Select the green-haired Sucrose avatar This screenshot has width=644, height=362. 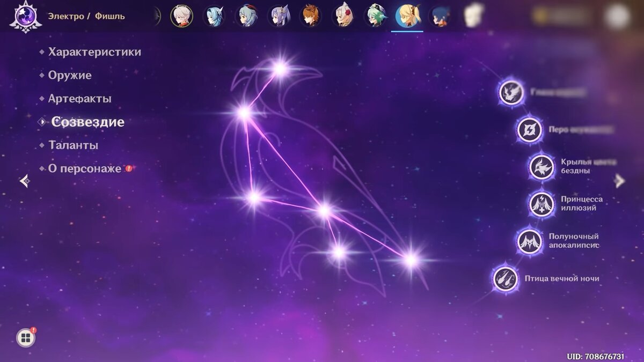375,16
